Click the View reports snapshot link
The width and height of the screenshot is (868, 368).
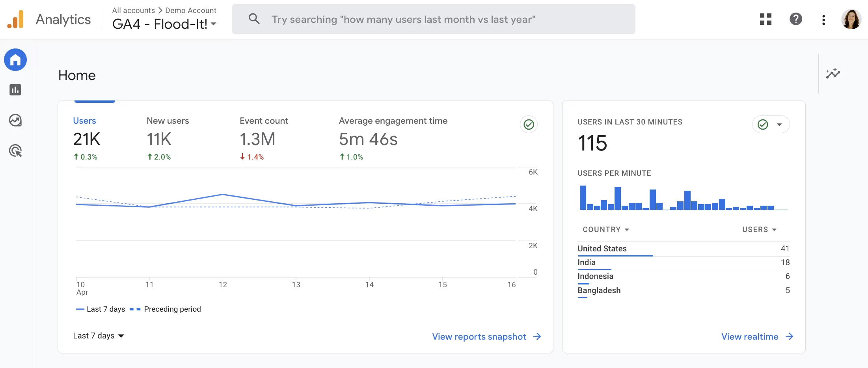click(x=486, y=336)
